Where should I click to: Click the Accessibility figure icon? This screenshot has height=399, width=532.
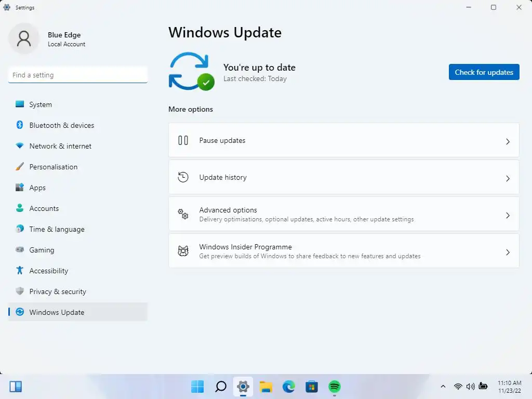click(x=20, y=270)
